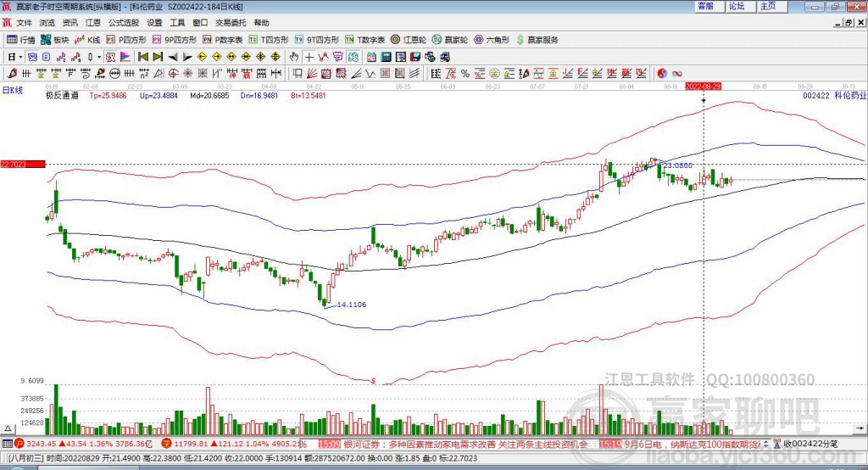The width and height of the screenshot is (868, 470).
Task: Move chart right with black arrow
Action: pos(187,57)
